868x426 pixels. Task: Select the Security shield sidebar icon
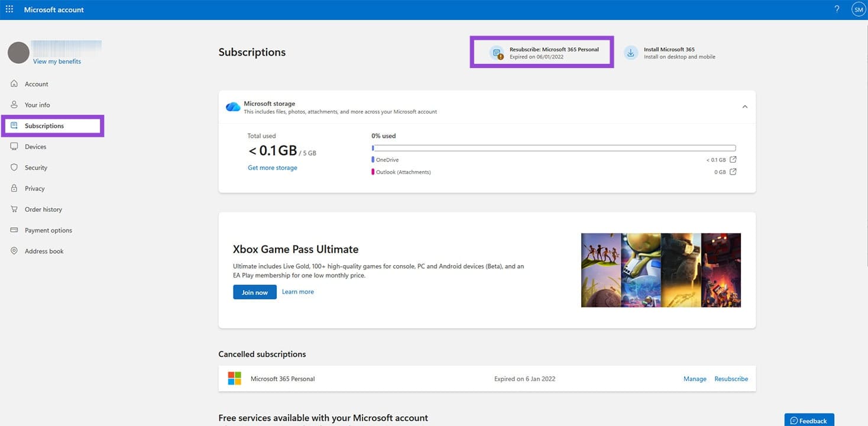pyautogui.click(x=14, y=167)
